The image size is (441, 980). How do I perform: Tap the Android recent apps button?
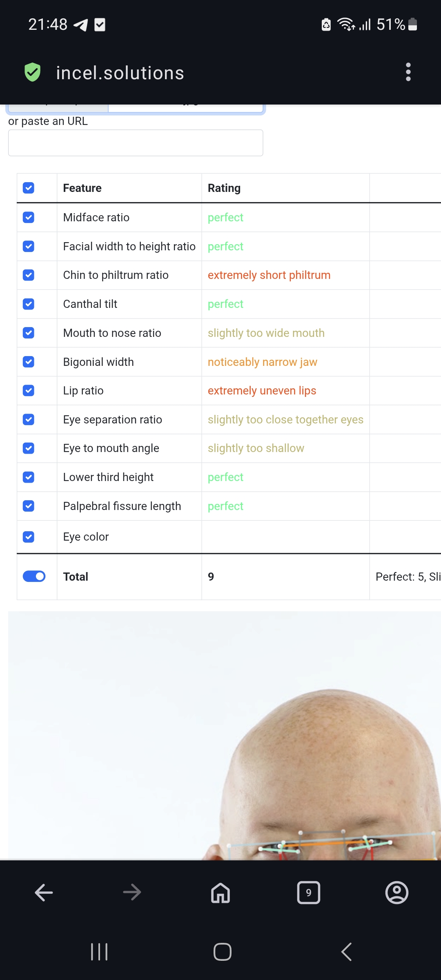[99, 952]
